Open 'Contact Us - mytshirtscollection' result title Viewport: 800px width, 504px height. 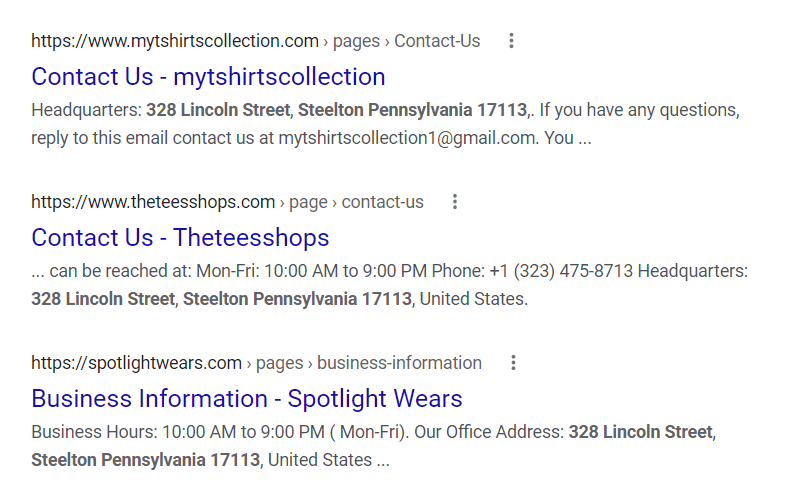[208, 77]
